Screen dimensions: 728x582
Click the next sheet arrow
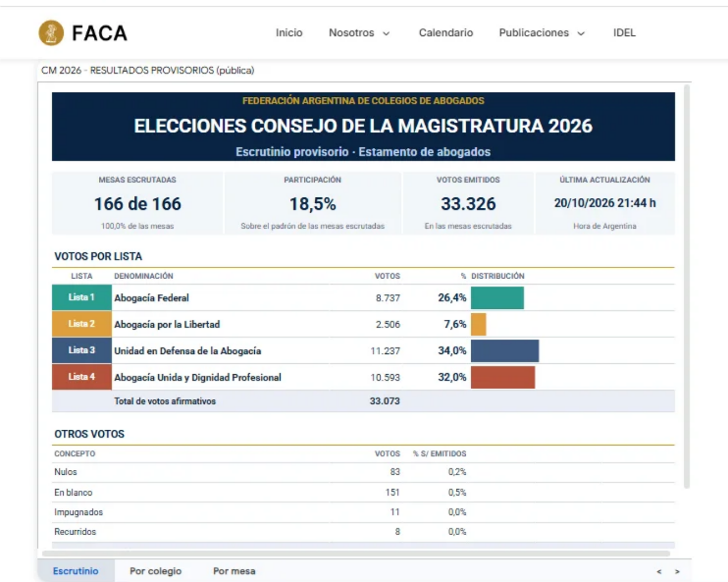point(677,571)
